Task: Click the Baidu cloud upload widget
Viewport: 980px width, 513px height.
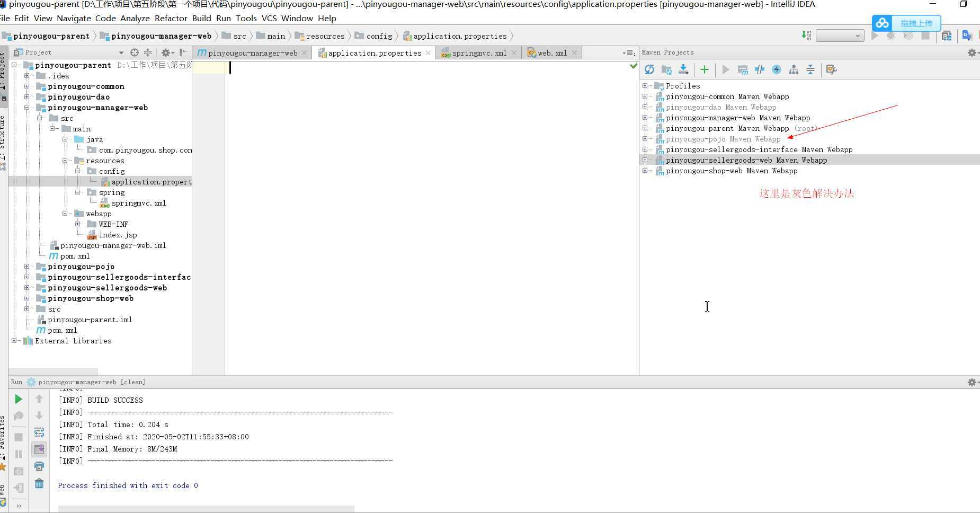Action: pyautogui.click(x=906, y=23)
